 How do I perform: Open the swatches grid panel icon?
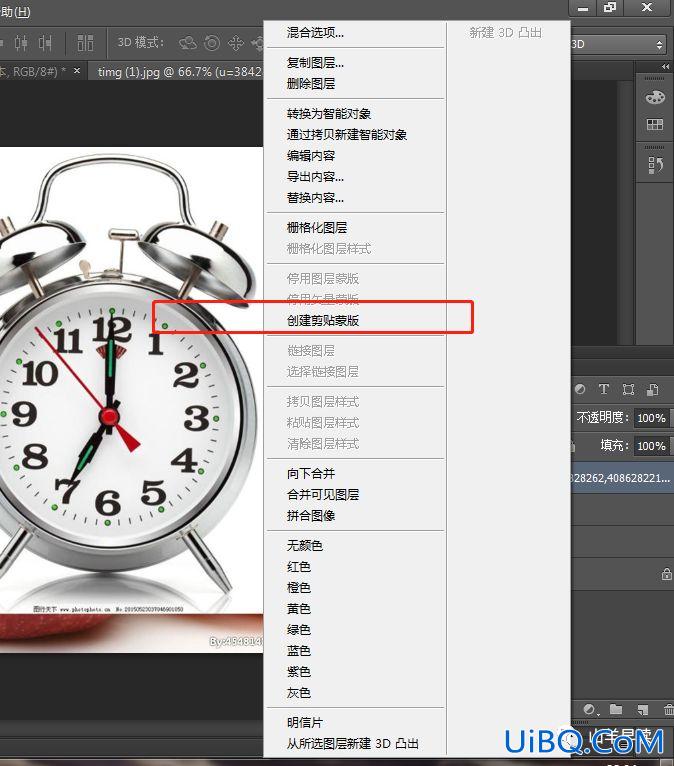tap(655, 124)
